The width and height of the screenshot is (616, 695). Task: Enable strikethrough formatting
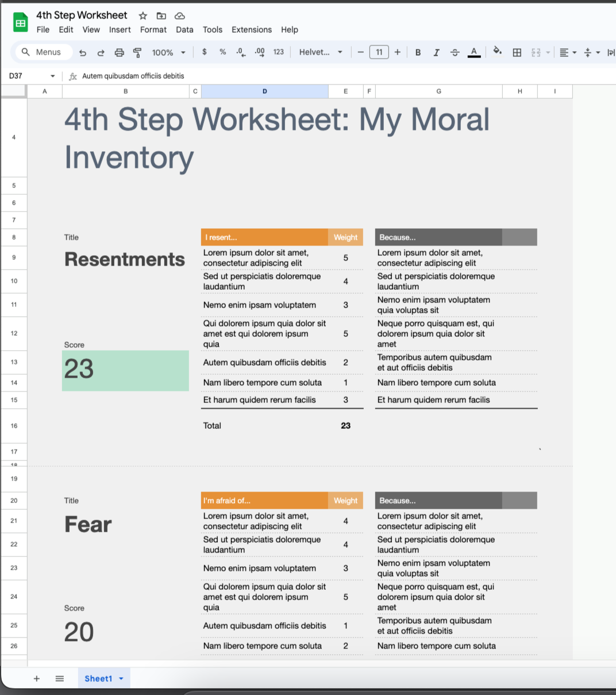[455, 52]
